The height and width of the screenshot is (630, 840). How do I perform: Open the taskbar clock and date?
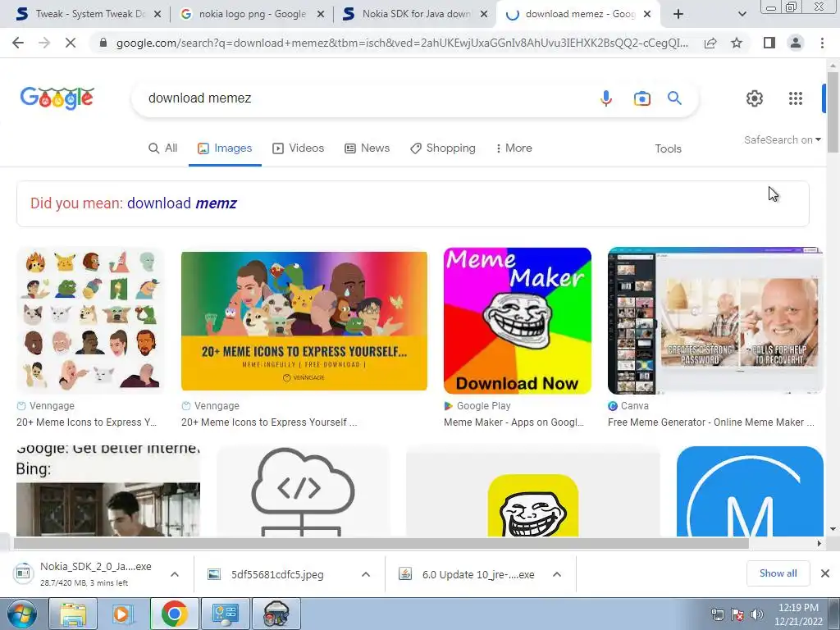(x=798, y=614)
